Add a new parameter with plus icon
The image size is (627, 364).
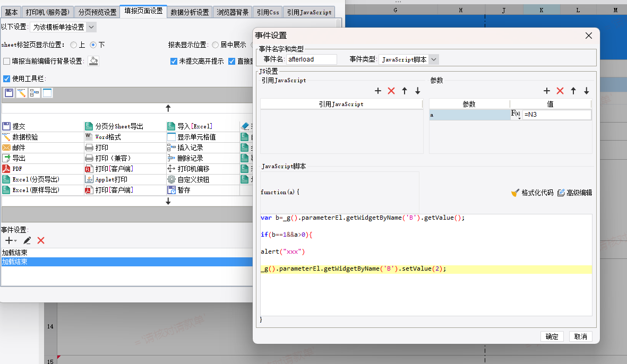(x=547, y=91)
